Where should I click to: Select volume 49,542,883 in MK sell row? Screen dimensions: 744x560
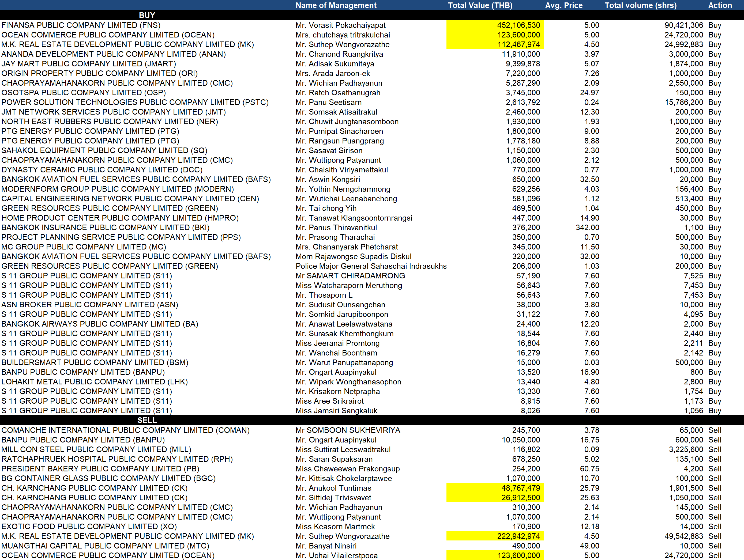pos(684,536)
